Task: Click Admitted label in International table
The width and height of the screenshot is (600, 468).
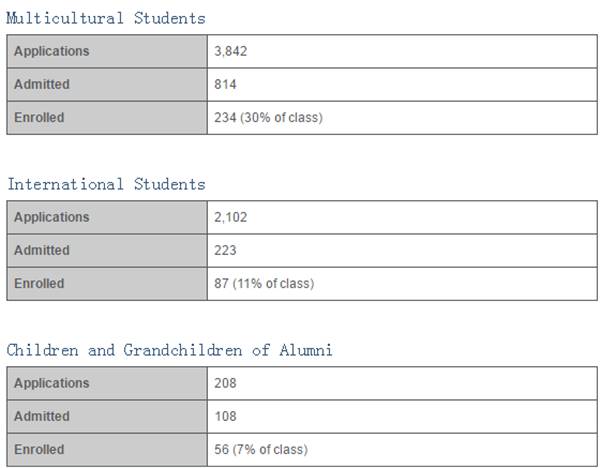Action: click(42, 250)
